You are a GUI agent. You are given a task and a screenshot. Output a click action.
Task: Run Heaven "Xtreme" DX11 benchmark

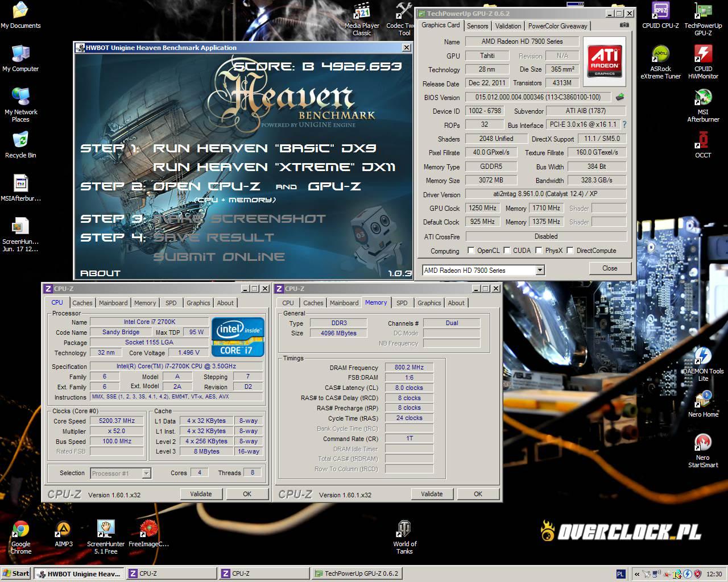pos(274,167)
